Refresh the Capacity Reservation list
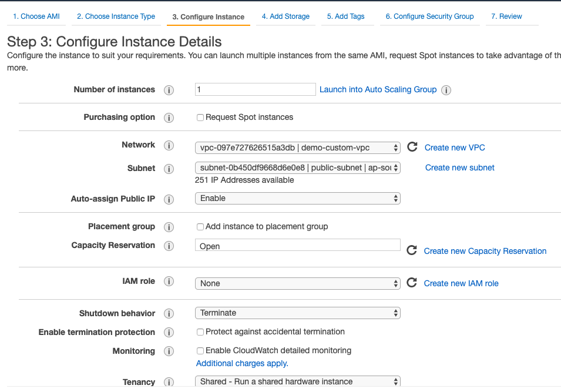561x392 pixels. click(412, 250)
